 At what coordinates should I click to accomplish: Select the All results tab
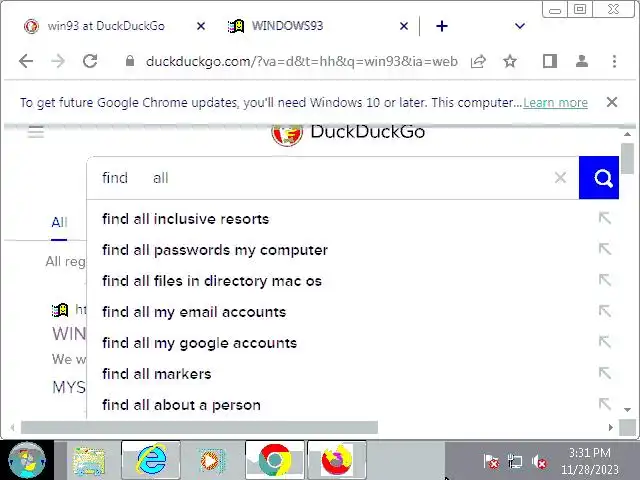(59, 222)
